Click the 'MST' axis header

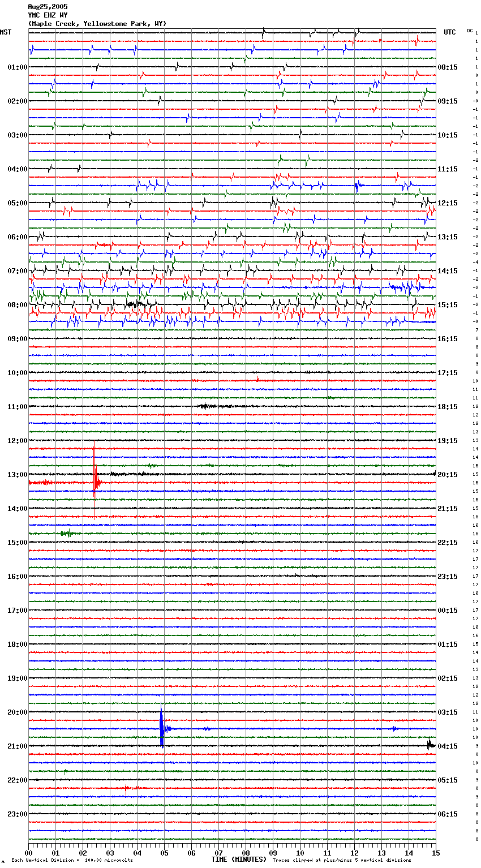(6, 32)
